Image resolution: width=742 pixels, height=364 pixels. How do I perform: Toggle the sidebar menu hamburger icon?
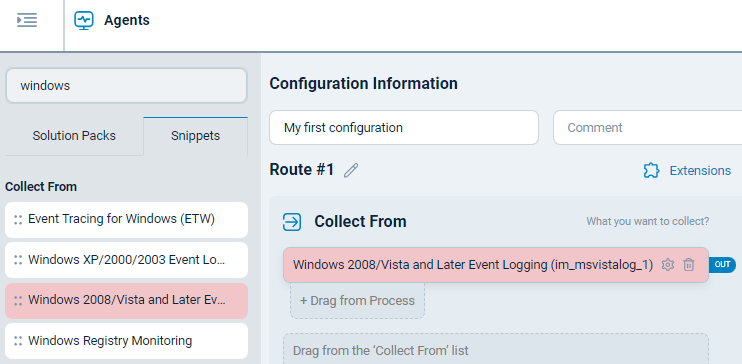click(x=27, y=20)
